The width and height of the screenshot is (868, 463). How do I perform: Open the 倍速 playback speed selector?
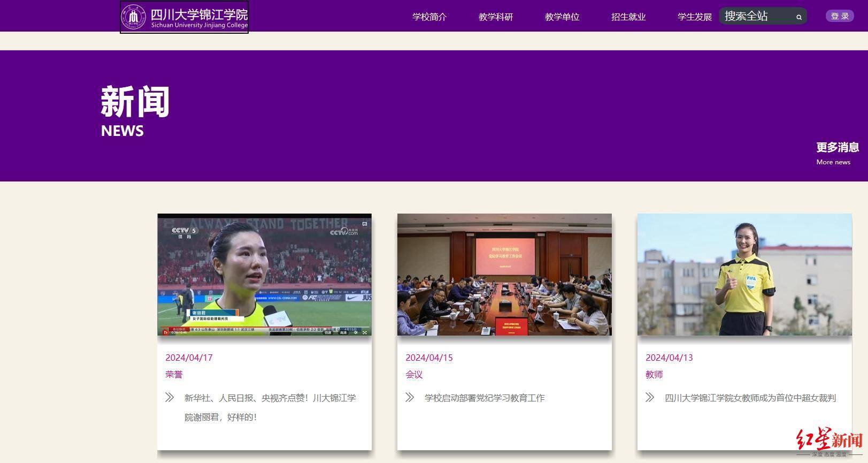[327, 332]
